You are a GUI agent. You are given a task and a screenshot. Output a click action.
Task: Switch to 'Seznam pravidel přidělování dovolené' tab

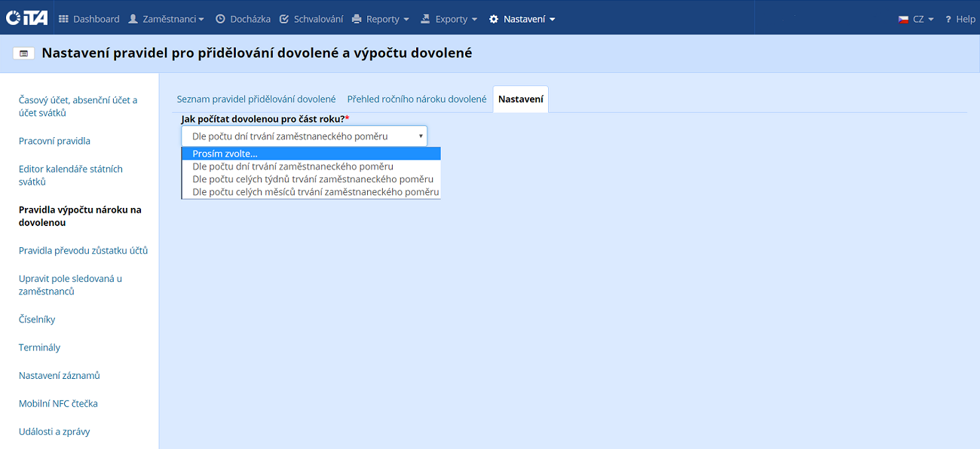click(256, 99)
